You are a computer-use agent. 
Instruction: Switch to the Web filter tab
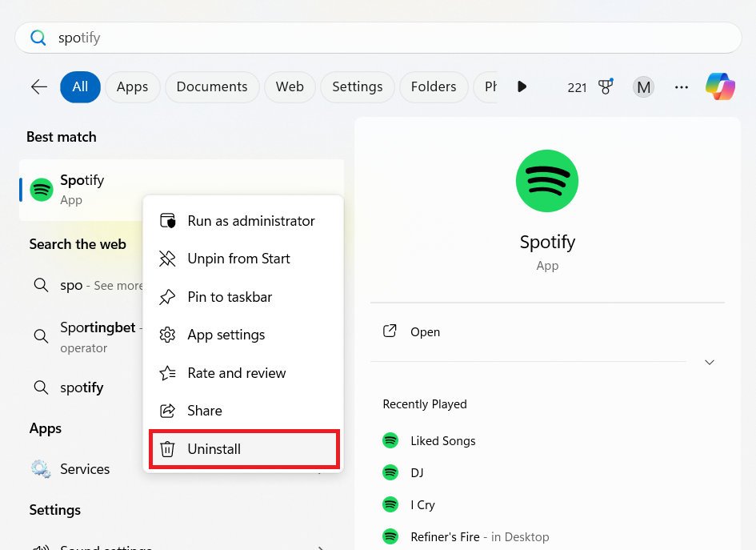click(290, 86)
